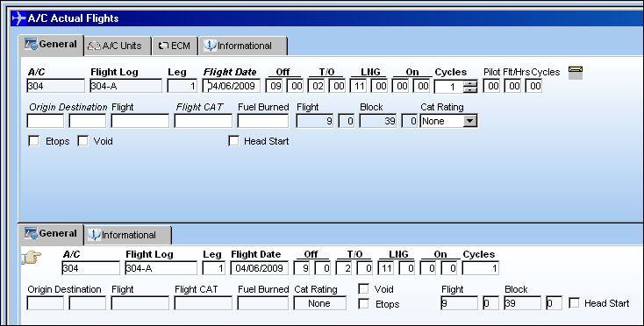Image resolution: width=644 pixels, height=326 pixels.
Task: Click the pointing hand row selector icon
Action: point(32,258)
